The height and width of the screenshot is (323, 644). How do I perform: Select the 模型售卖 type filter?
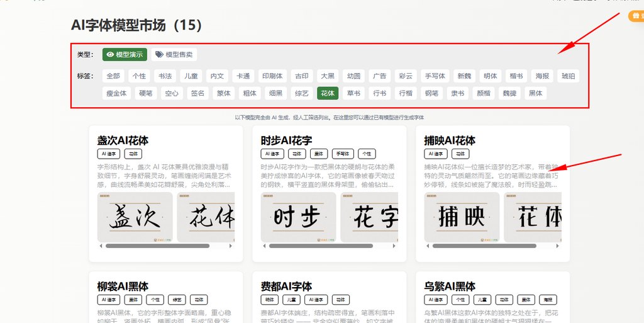174,54
